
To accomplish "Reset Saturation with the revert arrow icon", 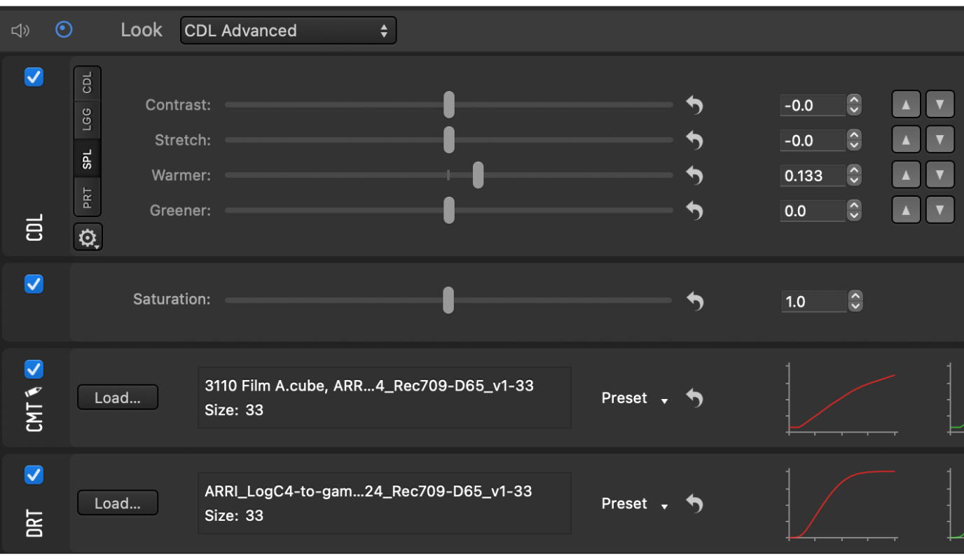I will pyautogui.click(x=694, y=301).
